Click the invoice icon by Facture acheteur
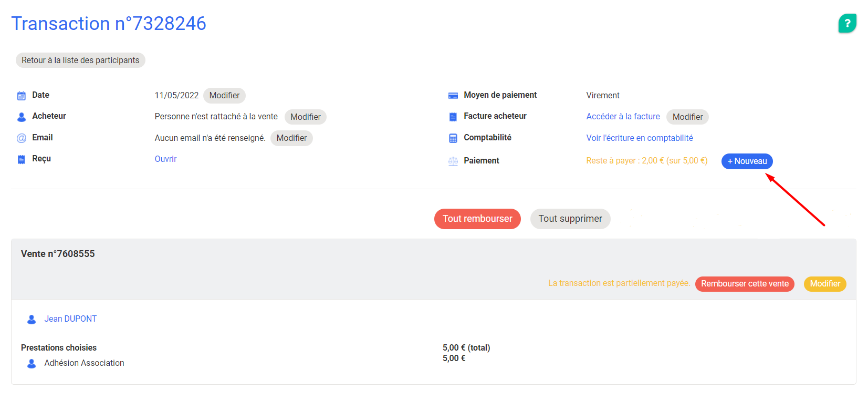 pos(453,117)
